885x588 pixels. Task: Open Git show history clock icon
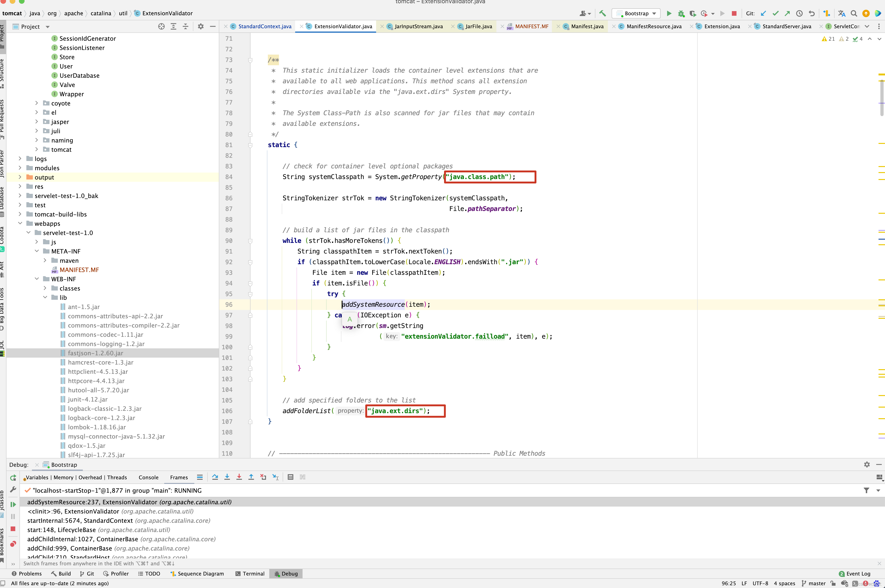pyautogui.click(x=799, y=13)
